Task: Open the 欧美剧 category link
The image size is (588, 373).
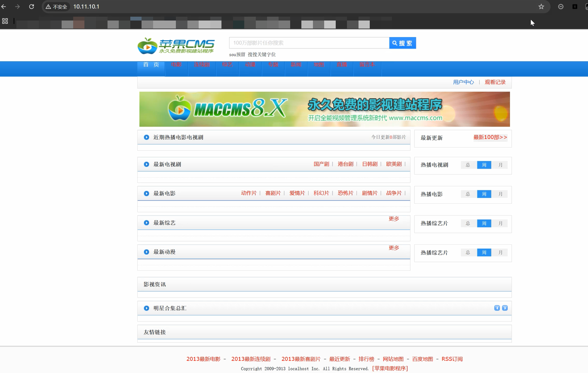Action: tap(394, 164)
